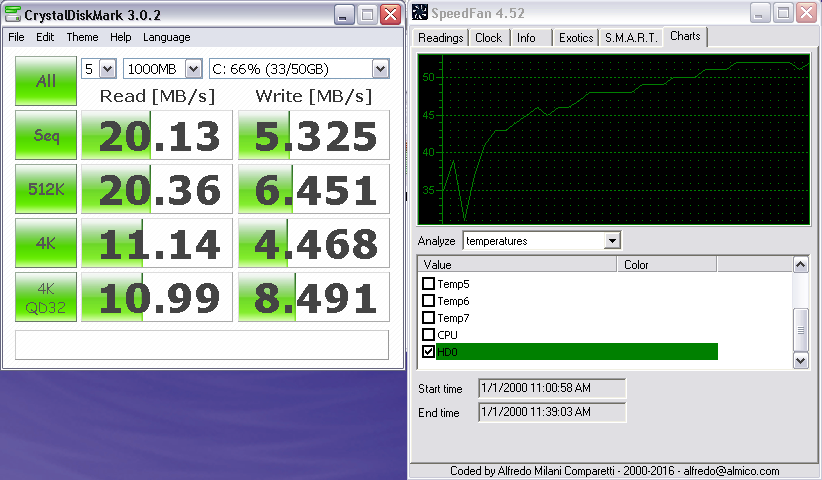Switch to Exotics tab in SpeedFan
Screen dimensions: 822x480
(576, 38)
